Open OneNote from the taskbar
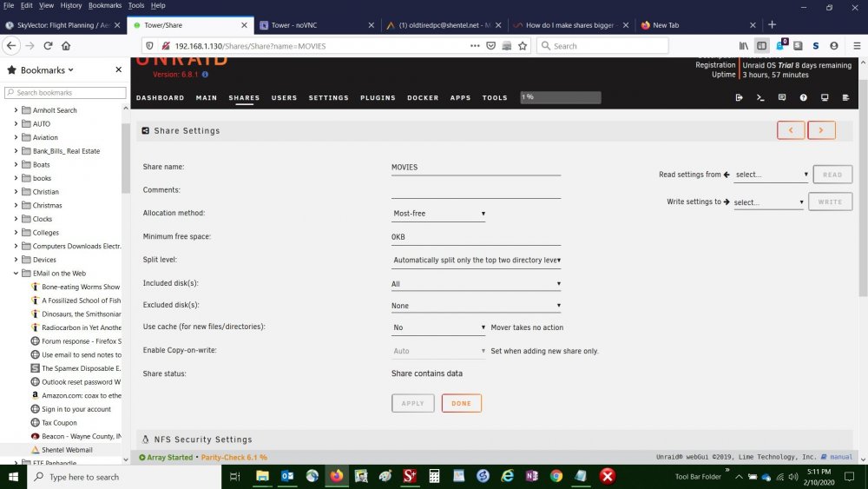 (x=532, y=476)
